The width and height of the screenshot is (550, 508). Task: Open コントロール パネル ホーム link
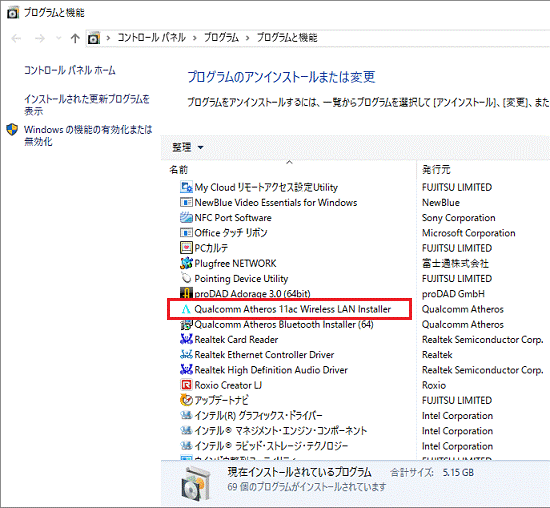point(69,70)
